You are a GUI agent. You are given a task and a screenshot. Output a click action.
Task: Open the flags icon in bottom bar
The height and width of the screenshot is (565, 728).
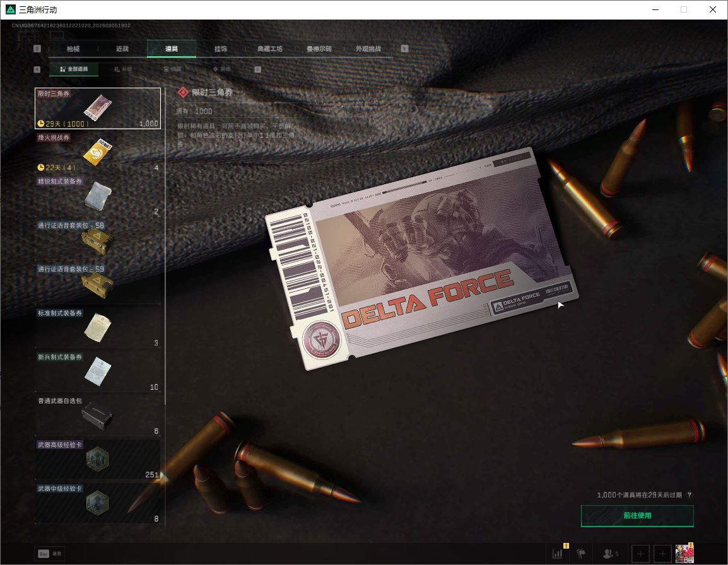tap(581, 554)
